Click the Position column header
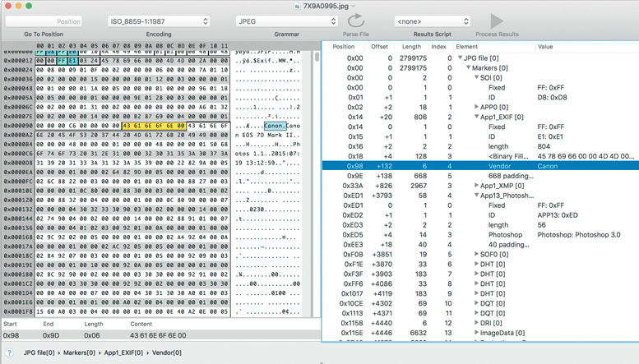Viewport: 639px width, 364px height. tap(344, 47)
